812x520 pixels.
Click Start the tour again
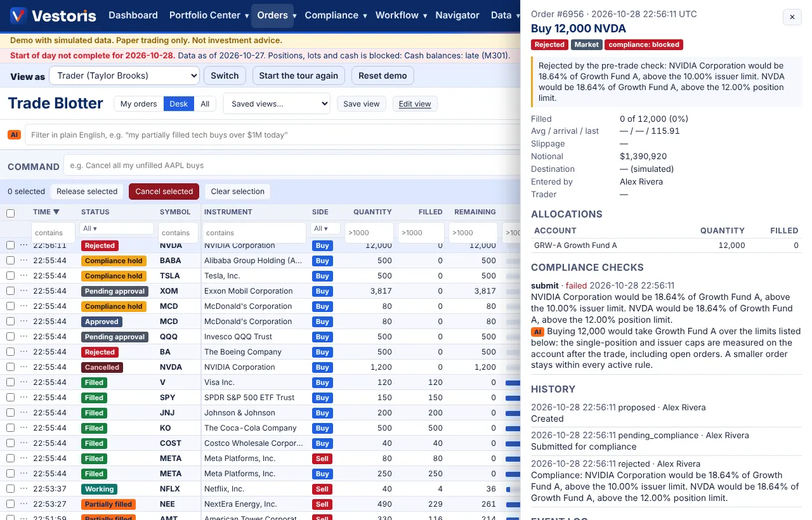(x=299, y=76)
